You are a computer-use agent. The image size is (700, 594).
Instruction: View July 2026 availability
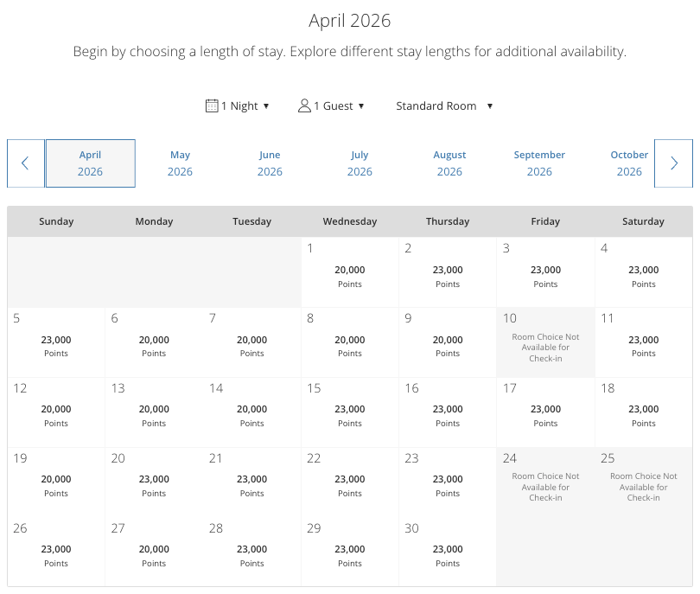point(360,163)
